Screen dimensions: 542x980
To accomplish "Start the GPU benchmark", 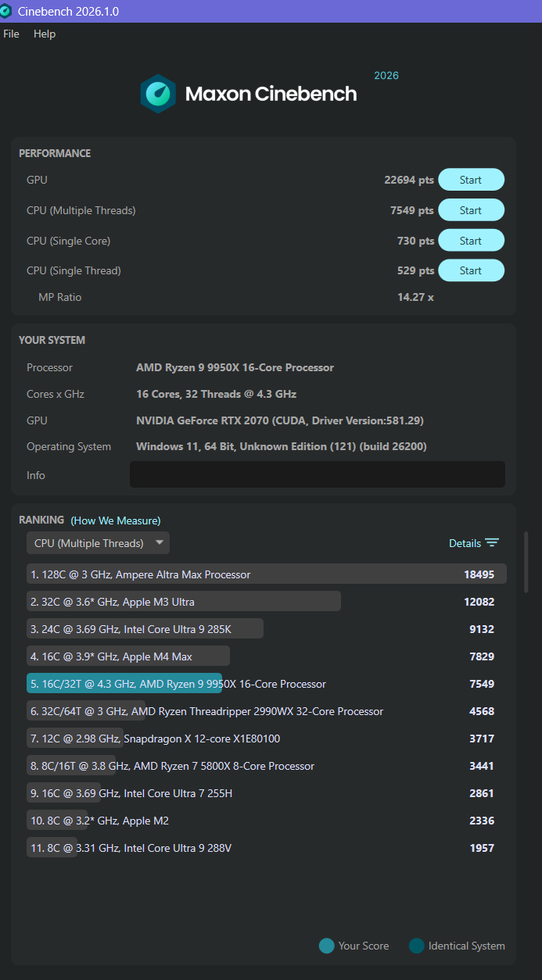I will 471,180.
